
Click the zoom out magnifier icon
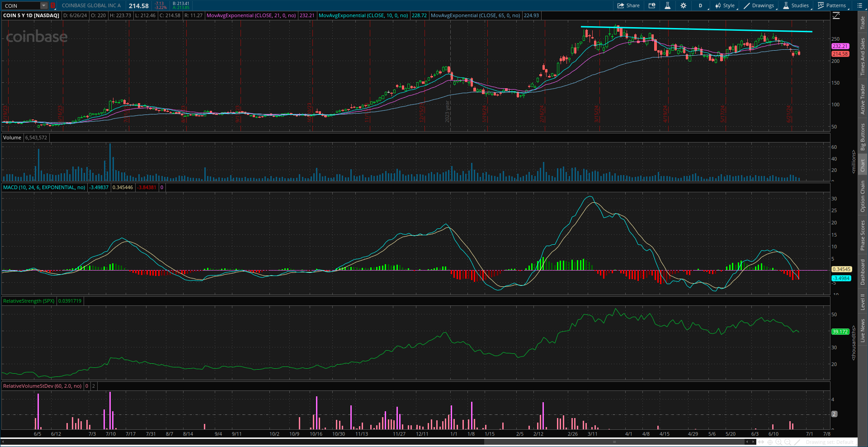click(788, 442)
